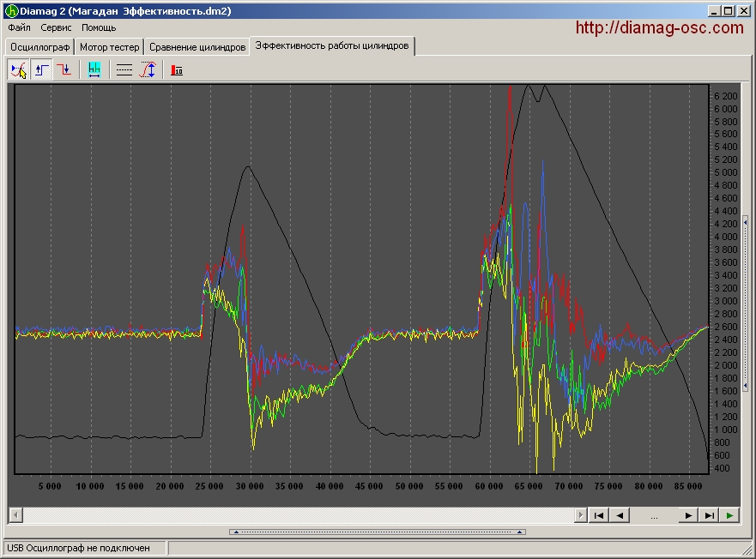Open the Помощь menu

[x=99, y=27]
